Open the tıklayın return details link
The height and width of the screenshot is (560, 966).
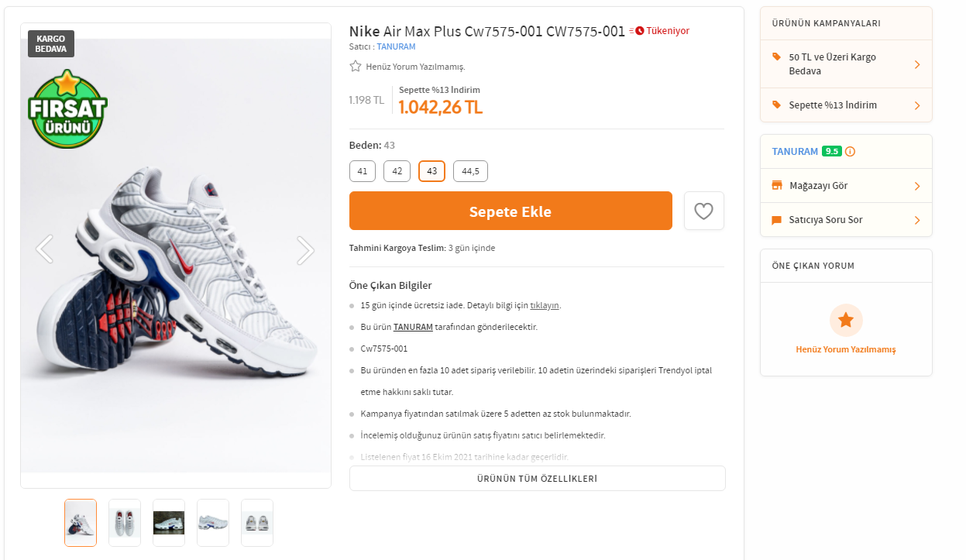pos(544,305)
